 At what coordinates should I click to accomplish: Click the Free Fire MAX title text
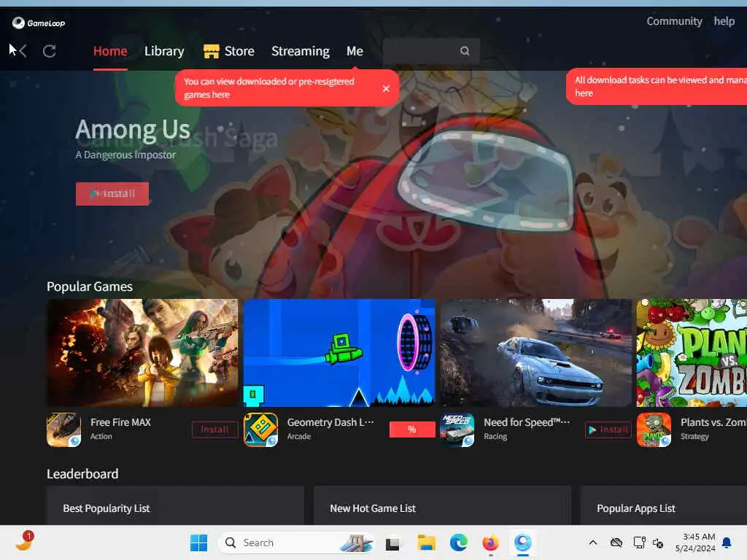(120, 422)
